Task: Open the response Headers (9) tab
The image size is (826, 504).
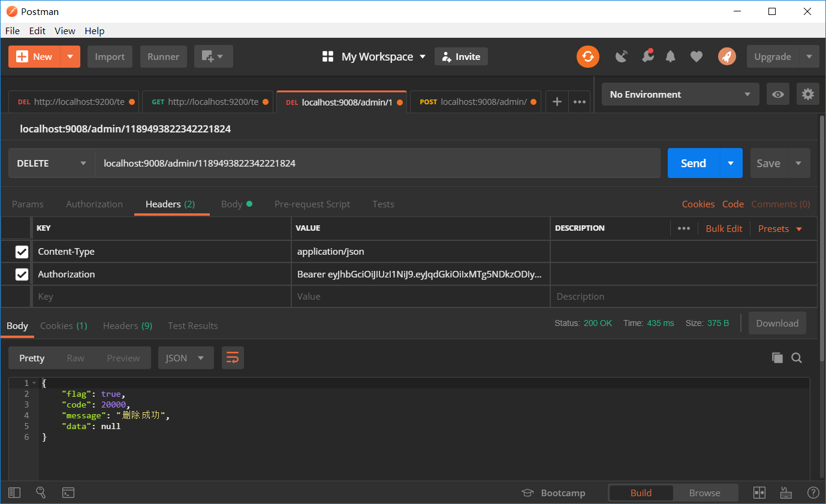Action: tap(128, 325)
